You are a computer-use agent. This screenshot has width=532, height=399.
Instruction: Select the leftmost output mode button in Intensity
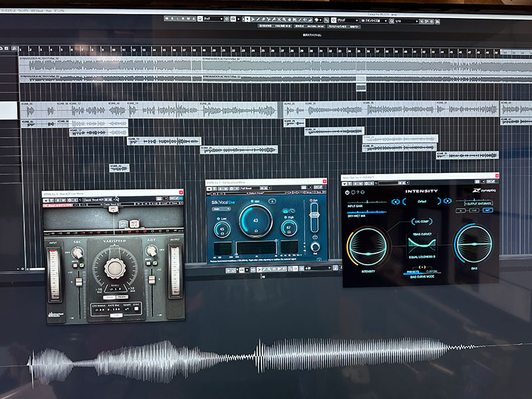point(460,211)
